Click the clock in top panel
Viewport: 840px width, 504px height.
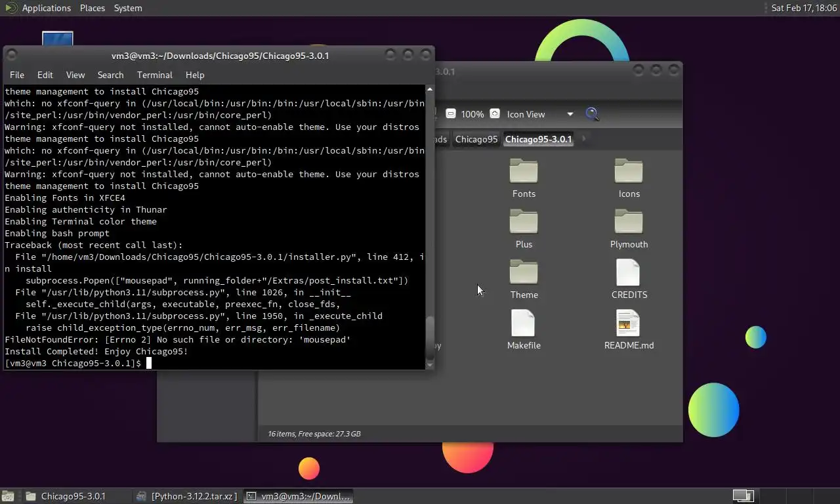pos(804,8)
